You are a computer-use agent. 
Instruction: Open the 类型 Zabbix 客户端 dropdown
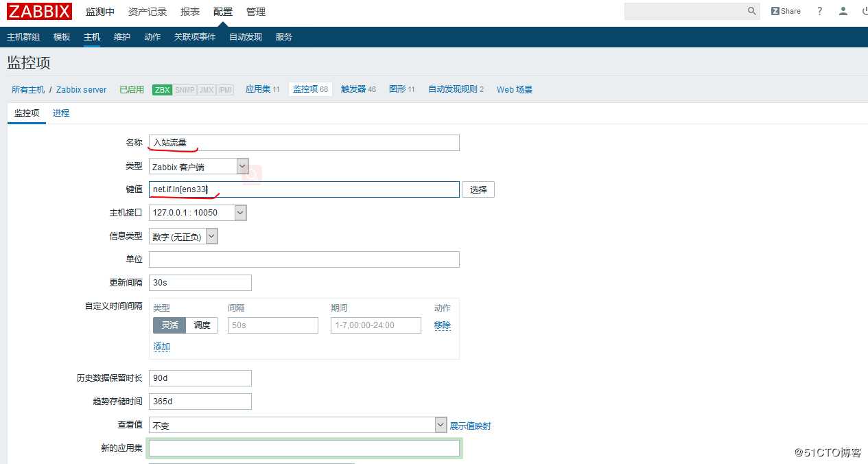198,166
